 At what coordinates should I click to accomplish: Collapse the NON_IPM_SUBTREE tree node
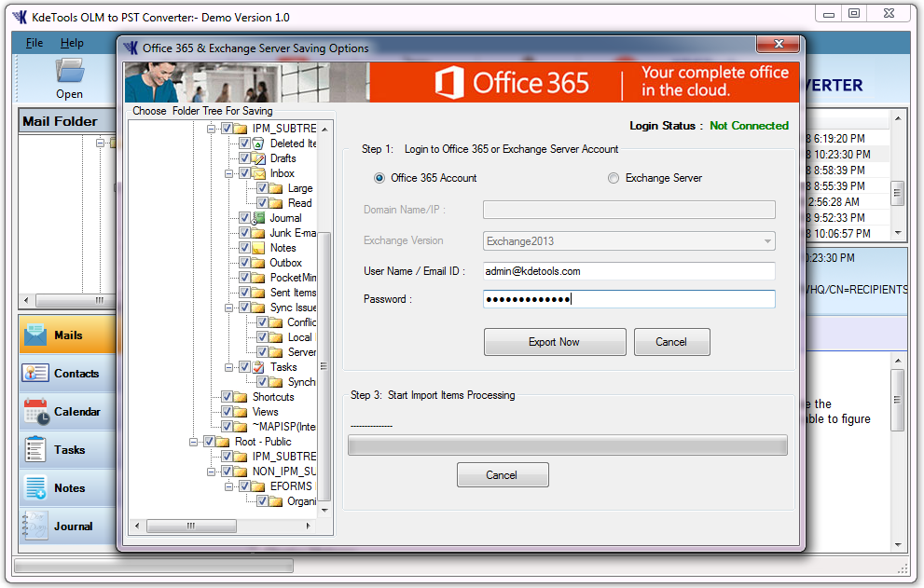coord(211,472)
